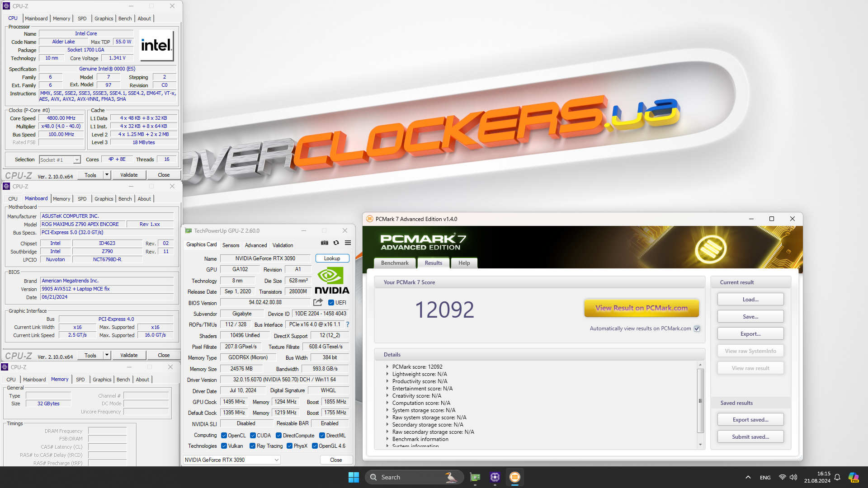Screen dimensions: 868x488
Task: Switch to the GPU-Z Sensors tab
Action: (x=231, y=245)
